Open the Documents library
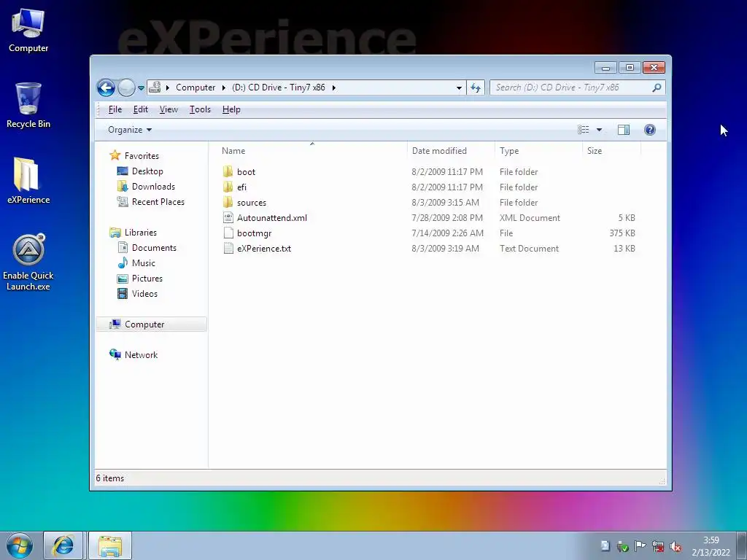Viewport: 747px width, 560px height. point(154,248)
